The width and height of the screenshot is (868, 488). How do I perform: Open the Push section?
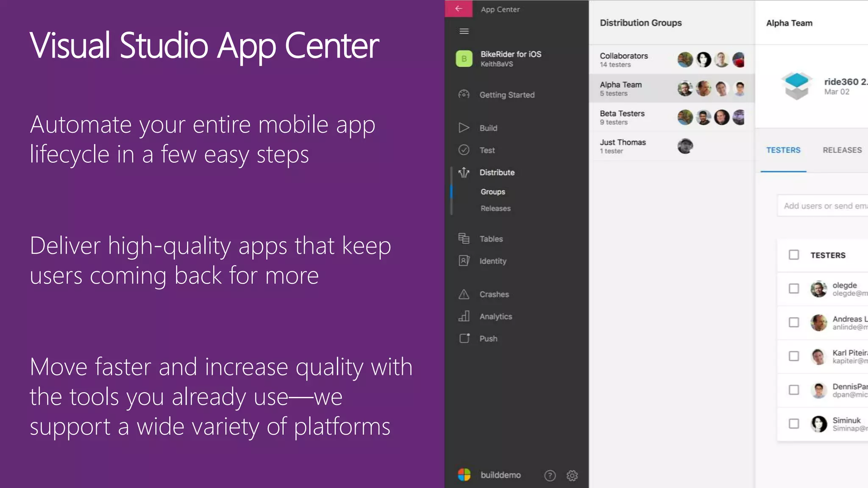pos(488,338)
